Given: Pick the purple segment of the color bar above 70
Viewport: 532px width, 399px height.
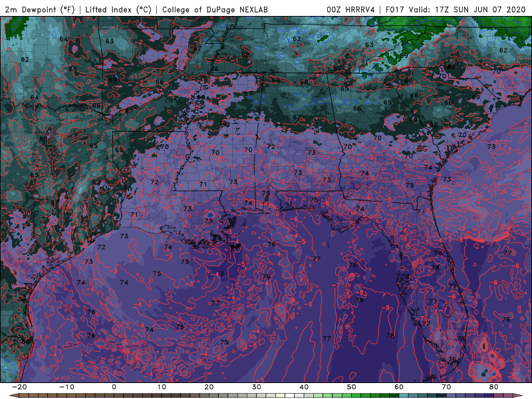Looking at the screenshot, I should 452,396.
